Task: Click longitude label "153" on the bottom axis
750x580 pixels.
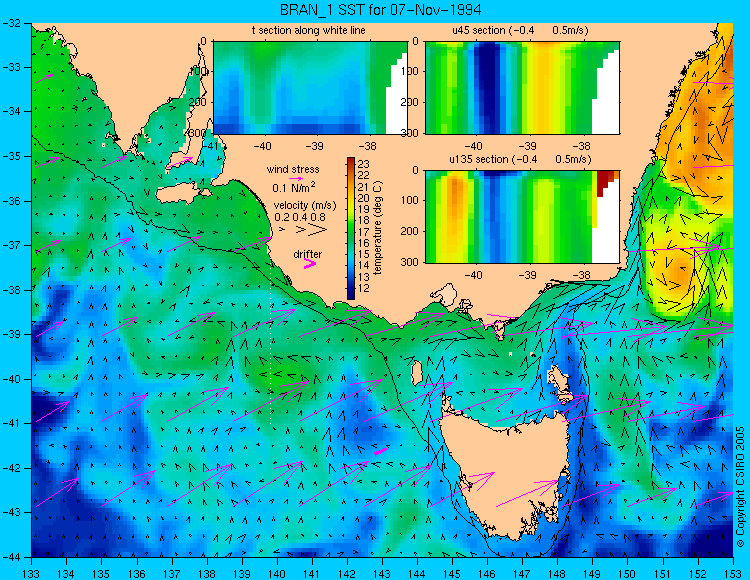Action: 732,574
